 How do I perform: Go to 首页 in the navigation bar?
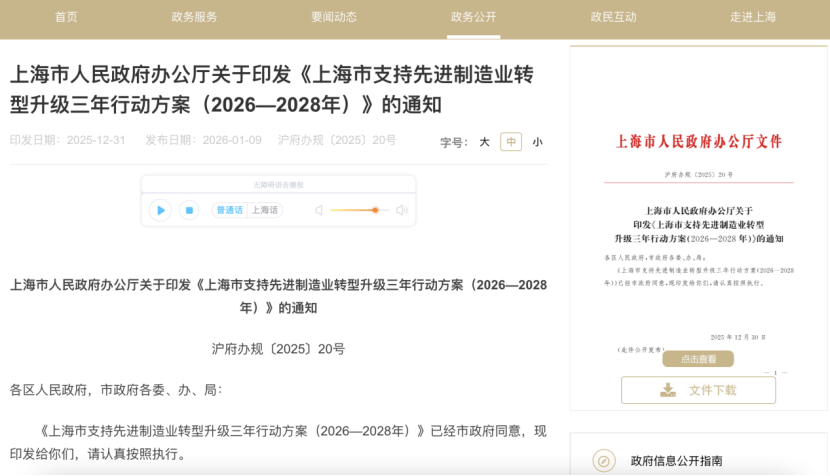67,17
